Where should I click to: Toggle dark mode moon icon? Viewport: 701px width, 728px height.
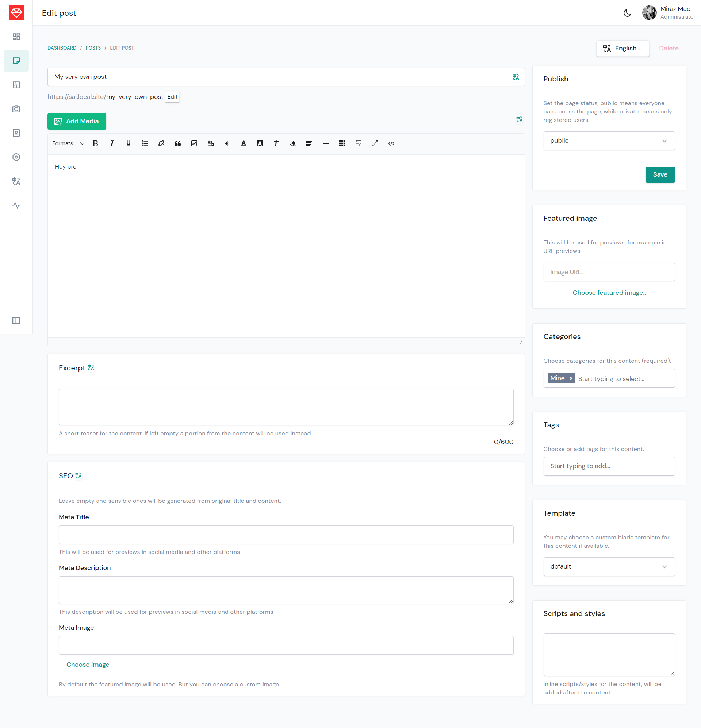pyautogui.click(x=627, y=13)
